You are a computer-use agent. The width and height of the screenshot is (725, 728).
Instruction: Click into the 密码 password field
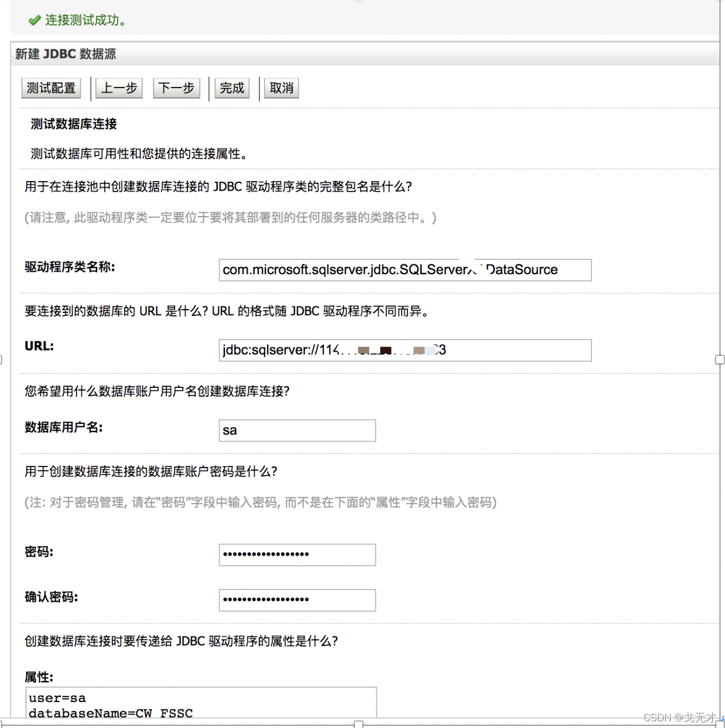(x=297, y=555)
